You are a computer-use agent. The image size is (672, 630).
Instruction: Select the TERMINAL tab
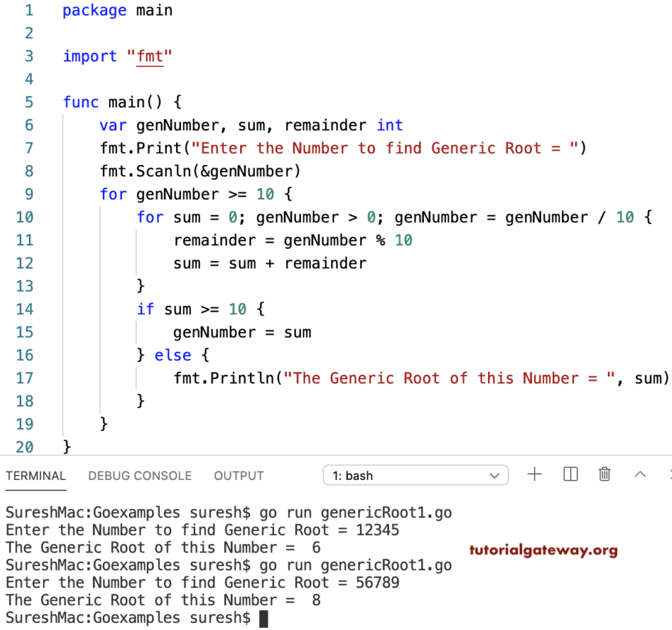point(35,476)
